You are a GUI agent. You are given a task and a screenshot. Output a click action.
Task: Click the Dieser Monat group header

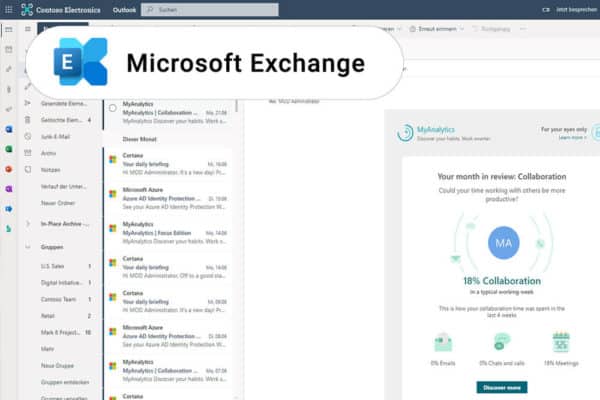(x=139, y=139)
